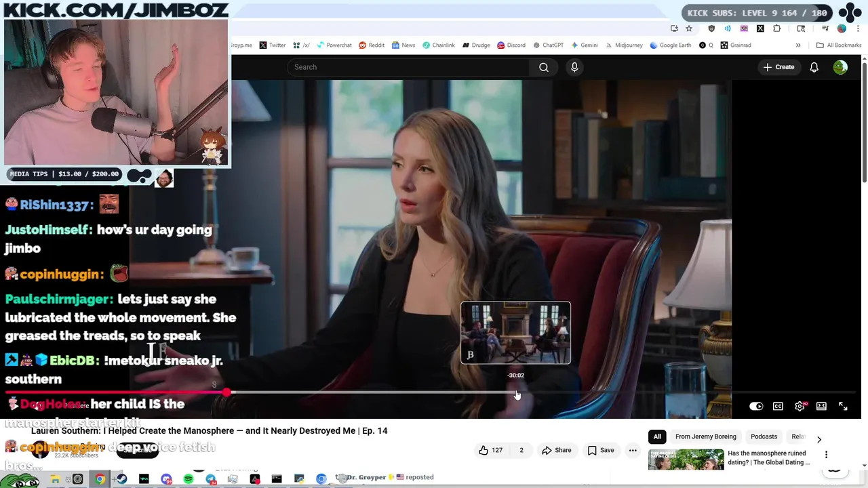Open the purple eye extension icon
The image size is (868, 488).
click(x=744, y=28)
